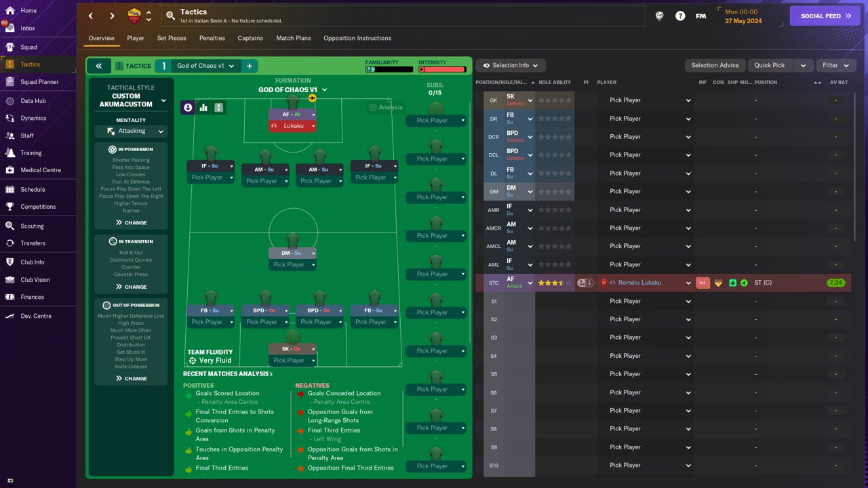Image resolution: width=868 pixels, height=488 pixels.
Task: Go back with the left arrow
Action: pyautogui.click(x=91, y=16)
